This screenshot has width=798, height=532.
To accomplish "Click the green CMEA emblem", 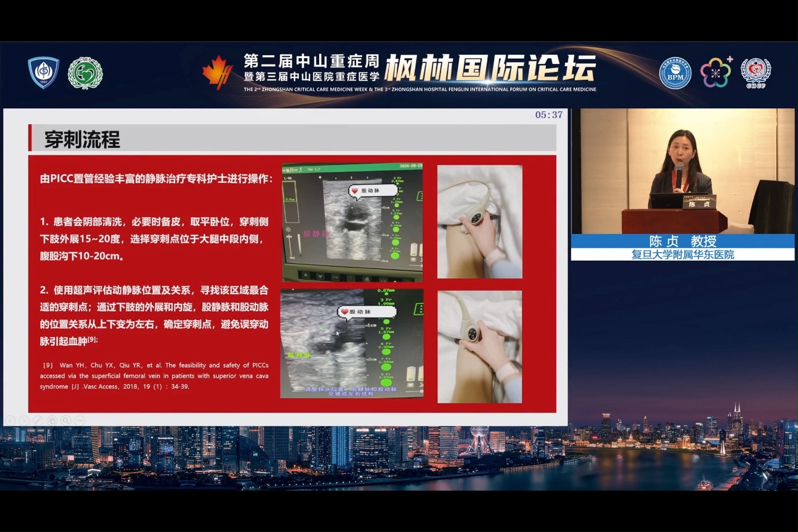I will [85, 73].
